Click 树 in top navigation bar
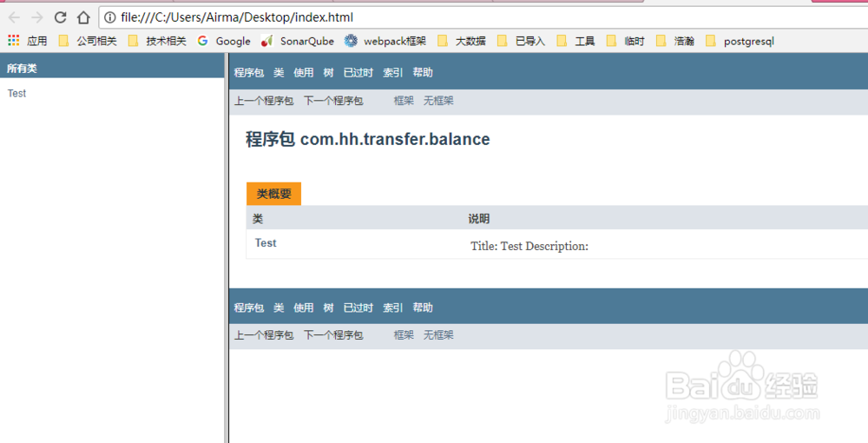The image size is (868, 443). pyautogui.click(x=328, y=73)
